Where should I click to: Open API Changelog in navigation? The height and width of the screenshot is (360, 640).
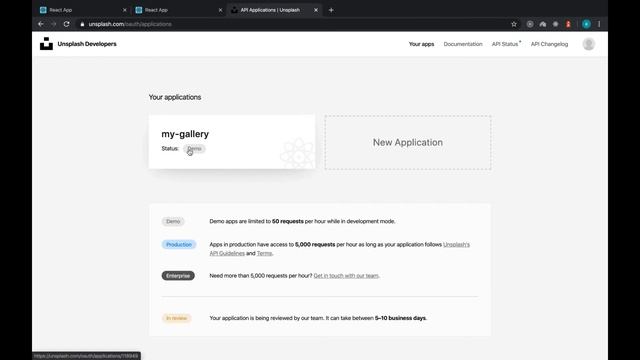[549, 44]
